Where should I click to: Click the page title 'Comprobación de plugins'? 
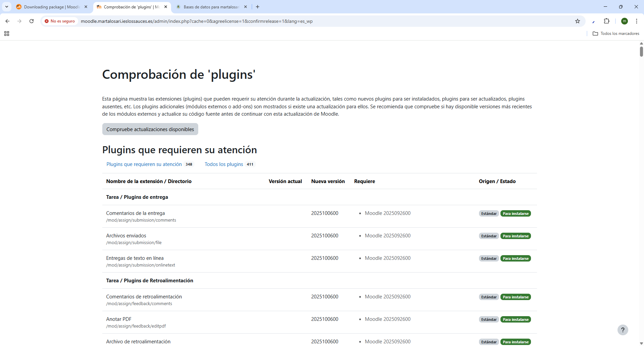coord(179,74)
